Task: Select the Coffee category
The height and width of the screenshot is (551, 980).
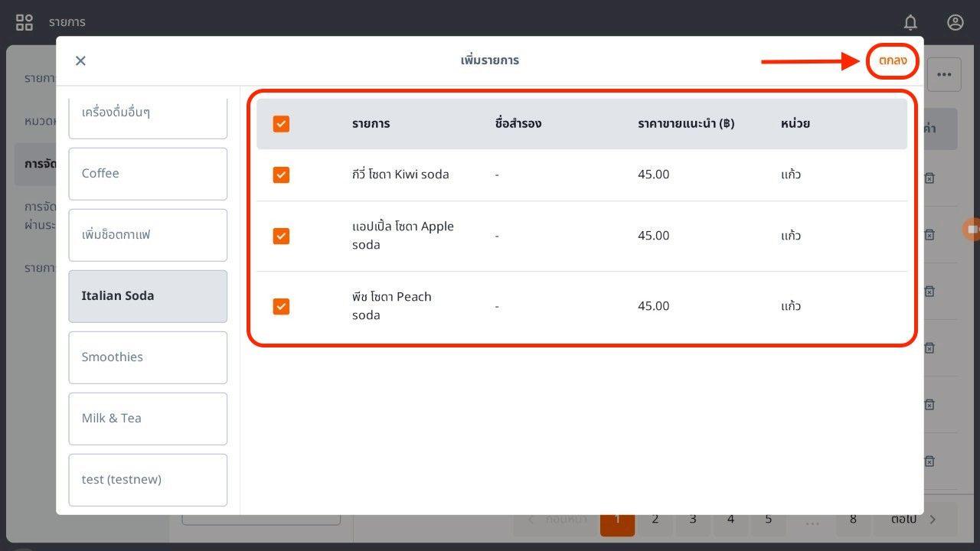Action: pyautogui.click(x=148, y=174)
